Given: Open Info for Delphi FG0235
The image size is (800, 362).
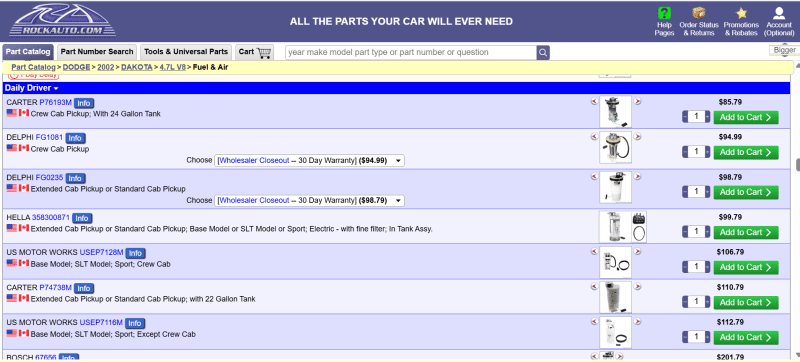Looking at the screenshot, I should [x=75, y=178].
